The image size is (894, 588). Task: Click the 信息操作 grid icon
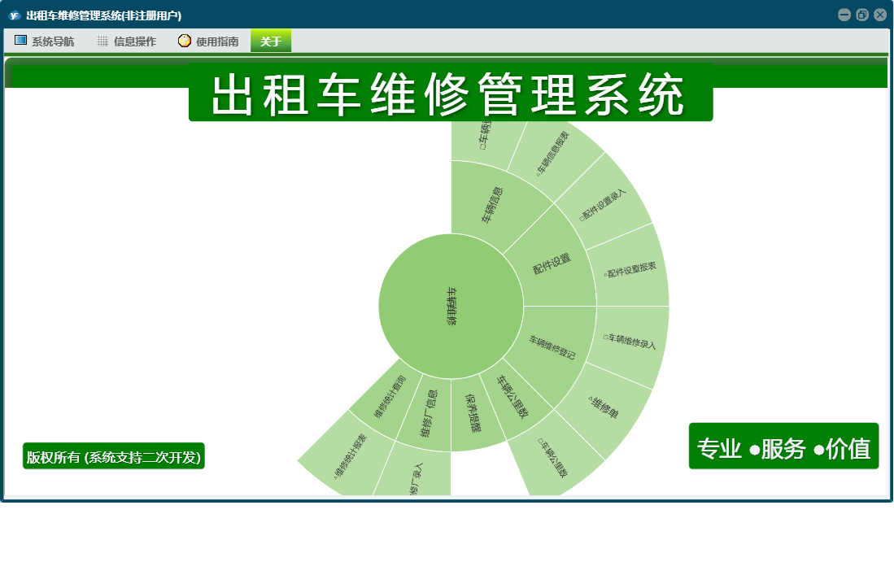point(102,41)
